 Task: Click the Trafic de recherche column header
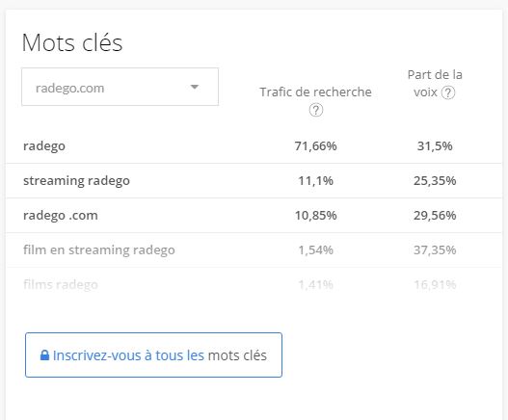coord(315,92)
